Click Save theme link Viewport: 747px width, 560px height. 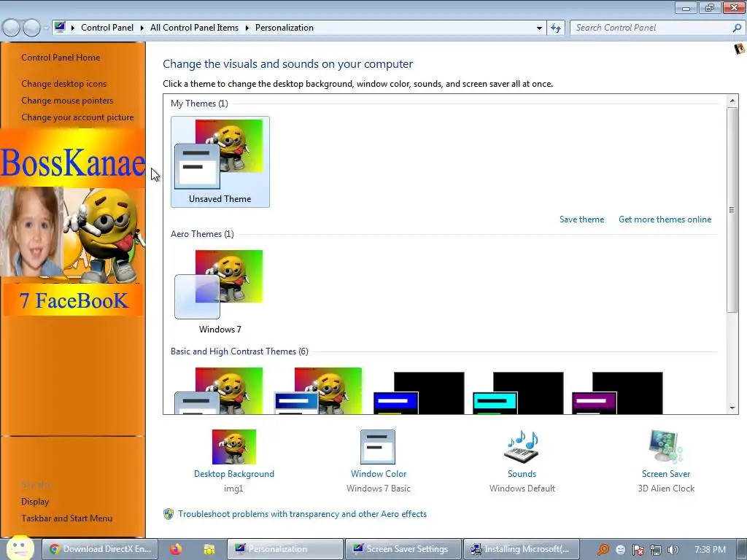pyautogui.click(x=581, y=219)
